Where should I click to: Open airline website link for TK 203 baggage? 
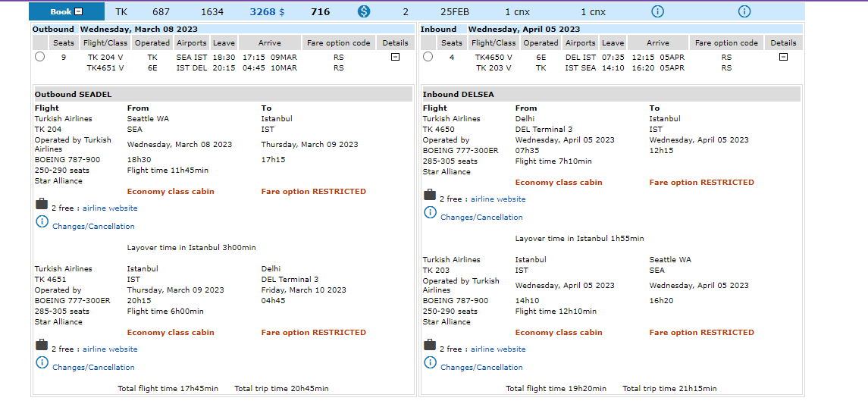point(498,349)
